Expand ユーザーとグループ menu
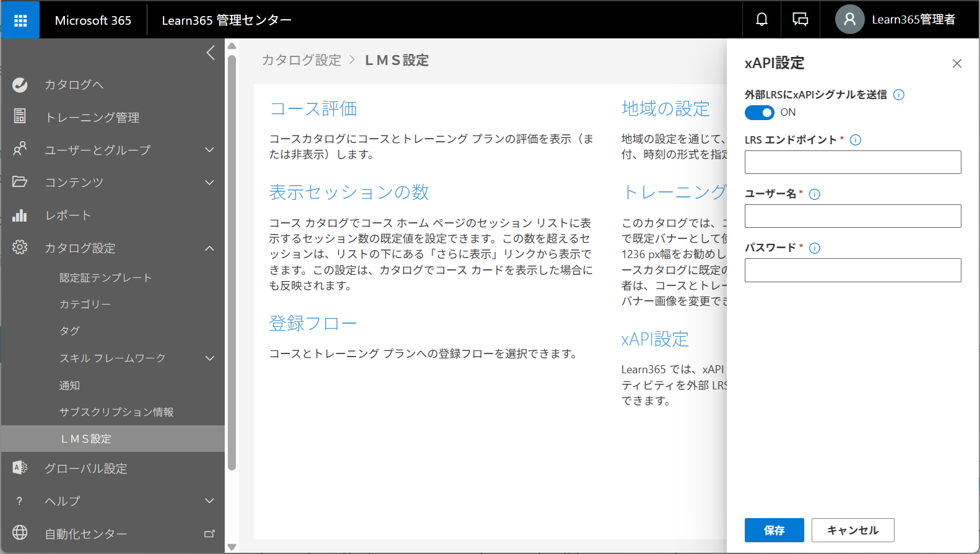 [x=210, y=150]
